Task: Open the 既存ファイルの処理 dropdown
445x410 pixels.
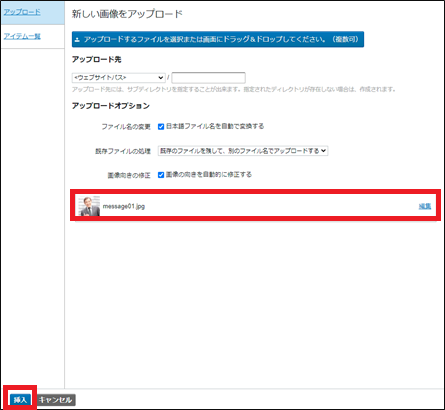Action: (x=243, y=151)
